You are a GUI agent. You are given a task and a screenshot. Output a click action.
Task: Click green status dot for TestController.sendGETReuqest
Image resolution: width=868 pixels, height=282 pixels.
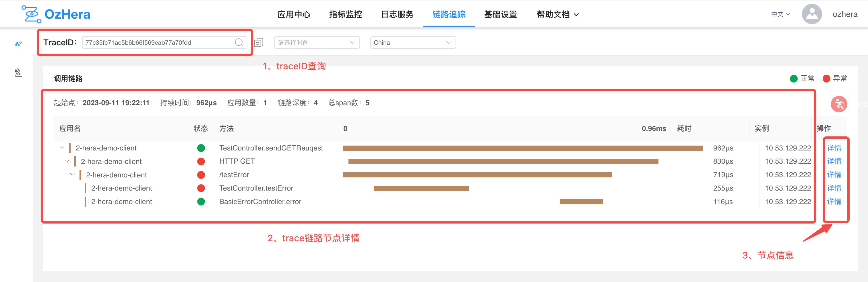[201, 148]
